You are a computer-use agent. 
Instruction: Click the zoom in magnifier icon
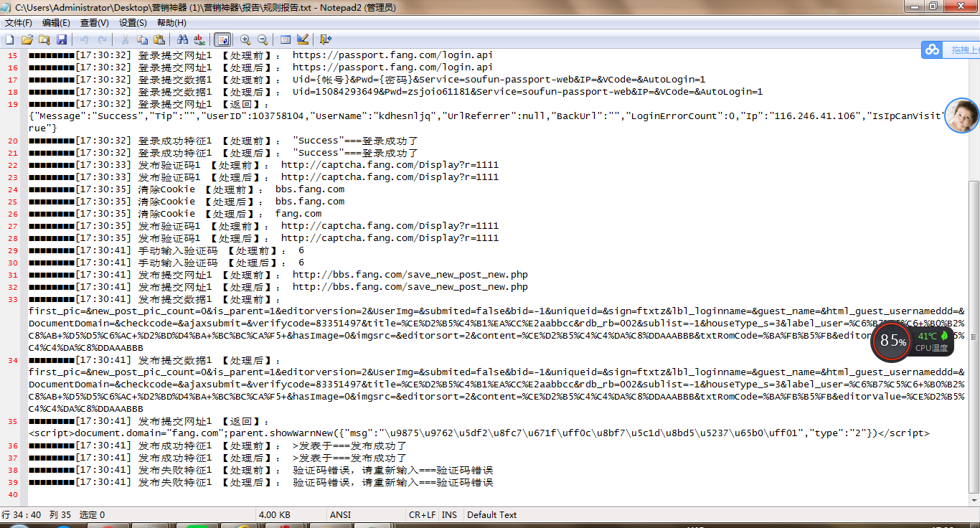point(245,39)
